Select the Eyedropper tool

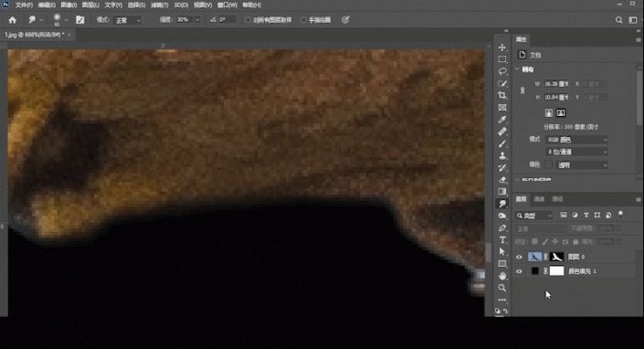tap(501, 120)
